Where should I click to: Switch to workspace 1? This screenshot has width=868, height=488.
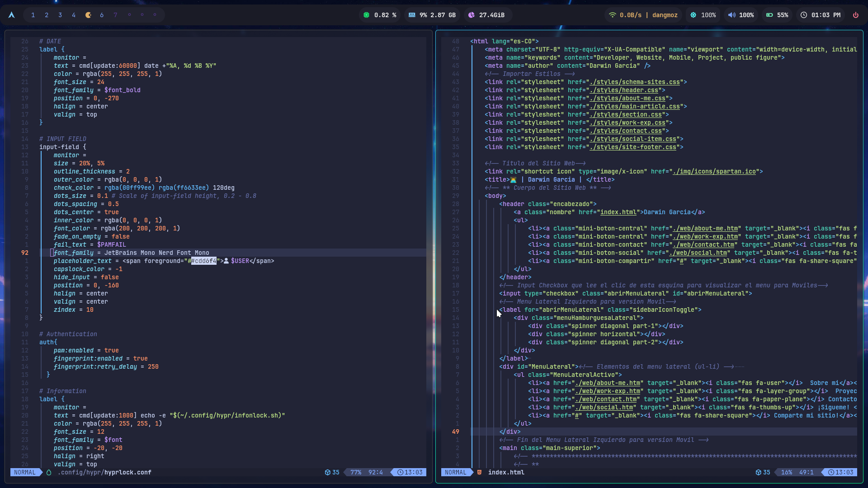click(x=33, y=15)
